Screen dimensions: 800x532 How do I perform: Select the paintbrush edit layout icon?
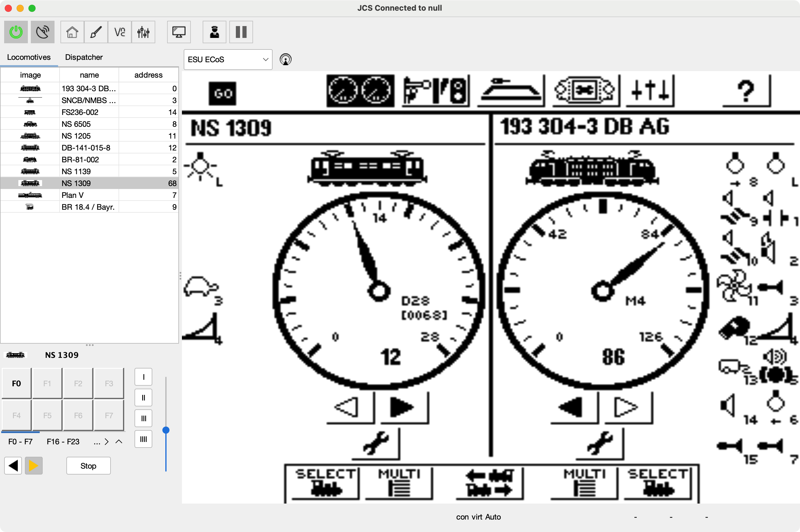pyautogui.click(x=96, y=32)
